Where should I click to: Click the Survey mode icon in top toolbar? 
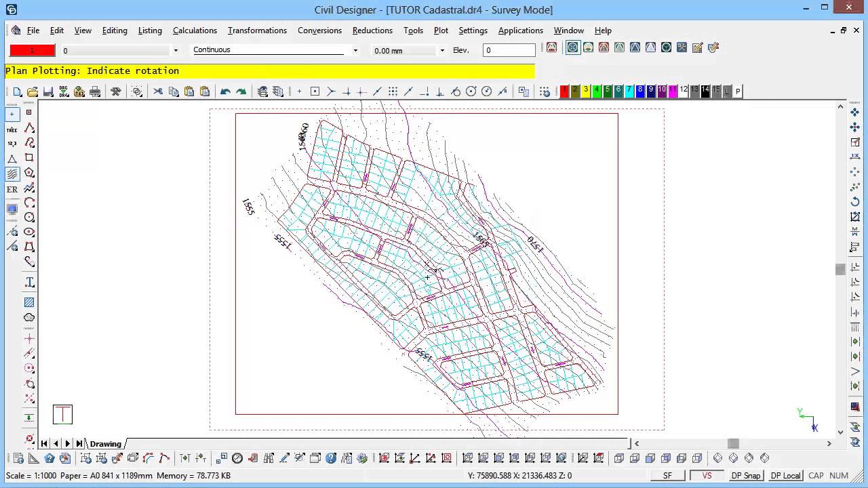[573, 47]
